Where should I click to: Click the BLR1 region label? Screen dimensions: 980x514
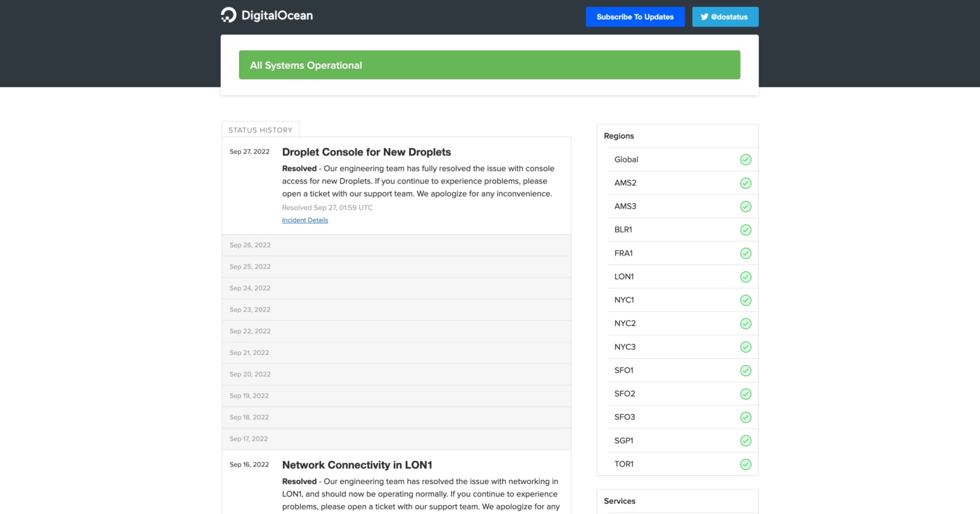[623, 230]
